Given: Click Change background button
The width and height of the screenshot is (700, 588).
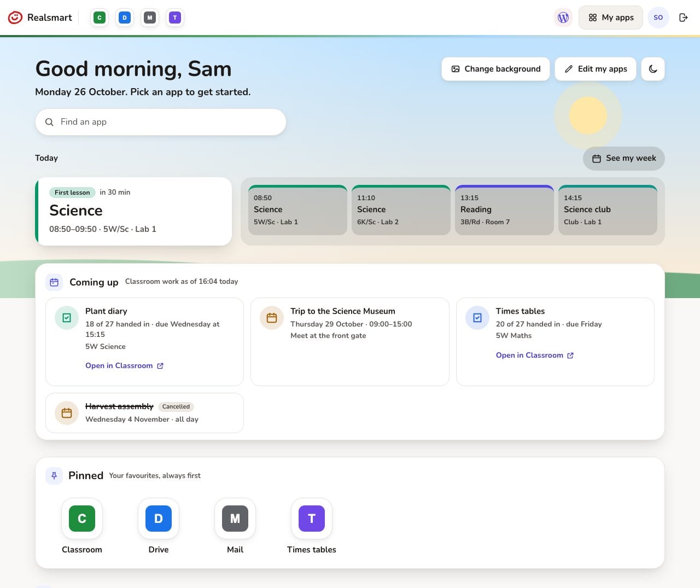Looking at the screenshot, I should [x=495, y=69].
